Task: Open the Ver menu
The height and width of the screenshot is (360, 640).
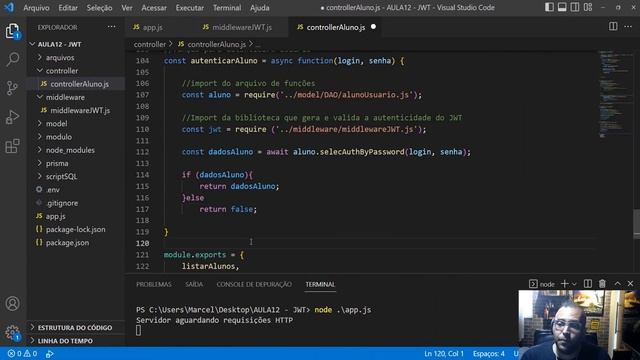Action: point(127,8)
